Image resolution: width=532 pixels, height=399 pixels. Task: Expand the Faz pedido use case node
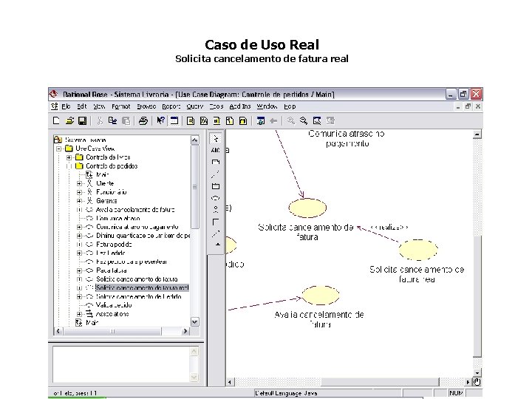(79, 253)
